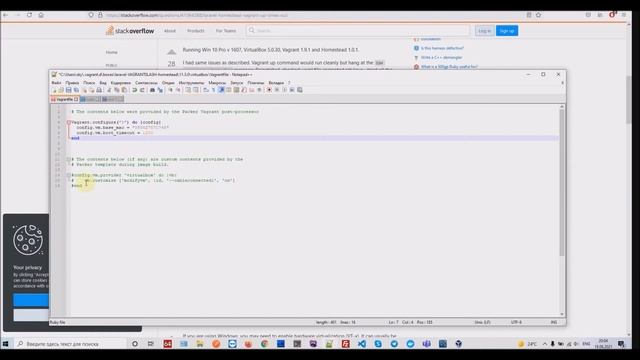This screenshot has height=360, width=640.
Task: Open the Опции menu in Notepad++
Action: [168, 83]
